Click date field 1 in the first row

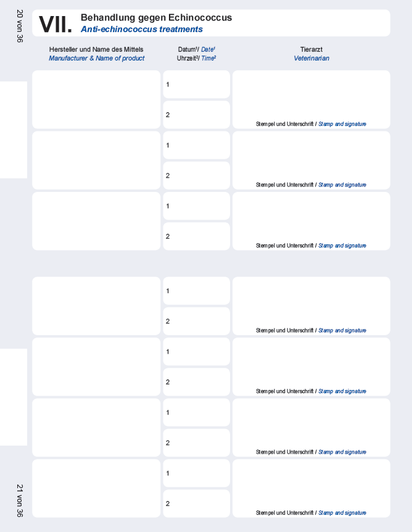click(196, 85)
